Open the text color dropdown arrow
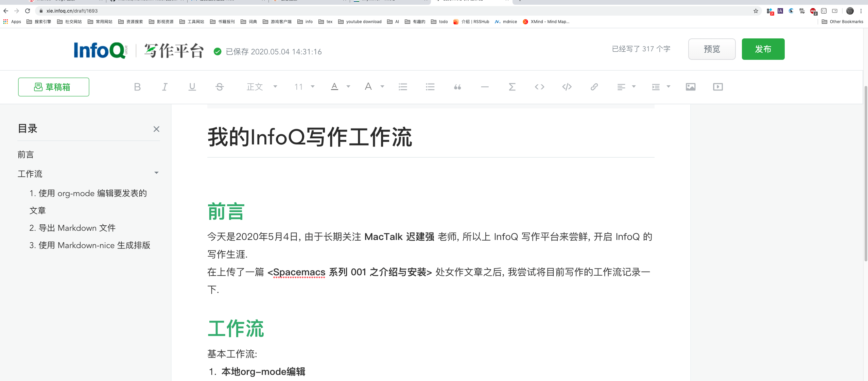Image resolution: width=868 pixels, height=381 pixels. pyautogui.click(x=348, y=87)
